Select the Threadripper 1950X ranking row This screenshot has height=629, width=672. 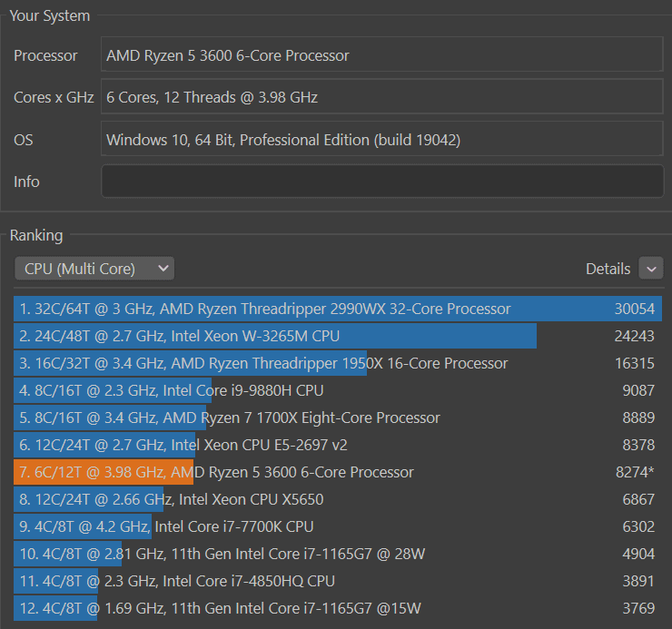point(338,363)
